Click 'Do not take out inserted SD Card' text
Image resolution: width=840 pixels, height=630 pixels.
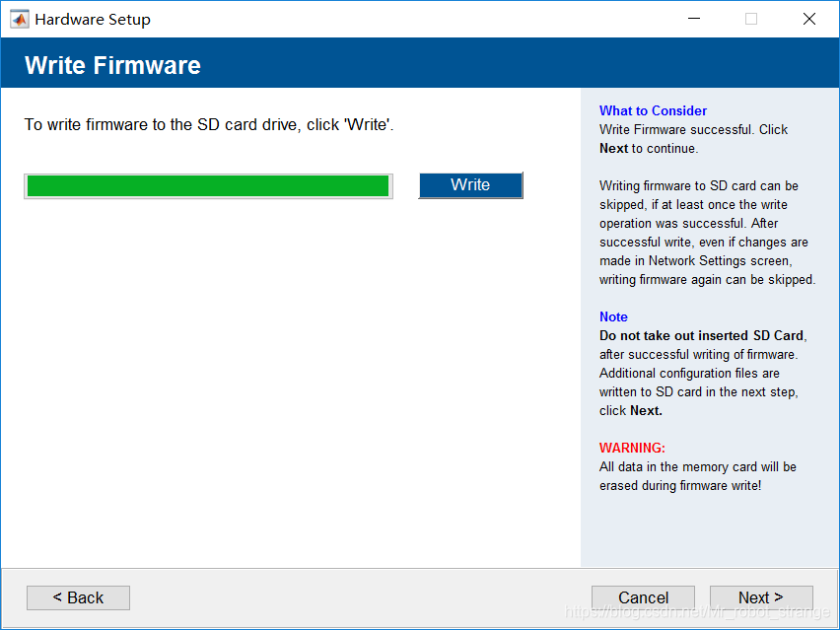(701, 335)
